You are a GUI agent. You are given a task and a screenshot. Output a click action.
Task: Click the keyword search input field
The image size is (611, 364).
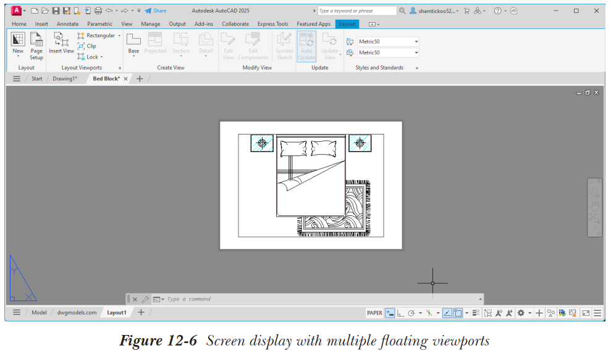click(357, 11)
